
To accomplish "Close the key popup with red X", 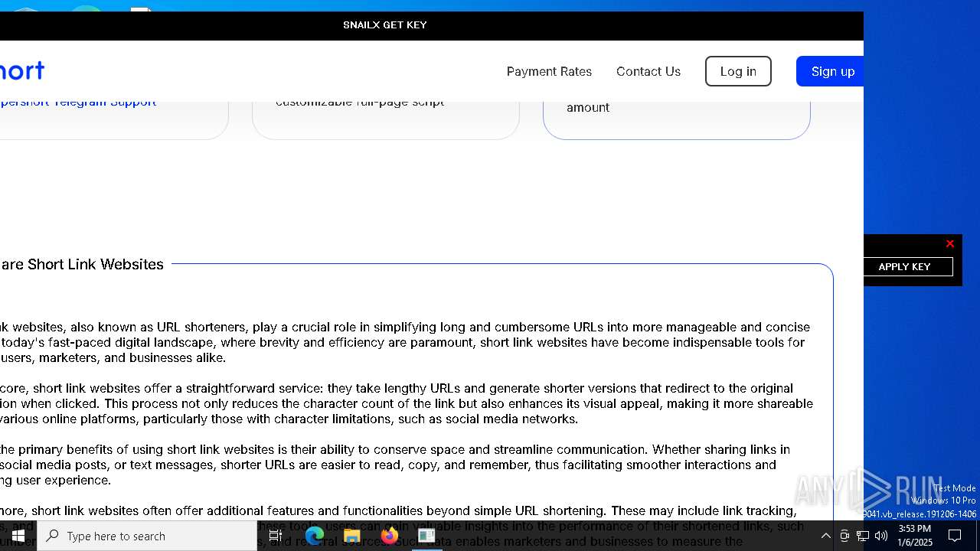I will 950,244.
